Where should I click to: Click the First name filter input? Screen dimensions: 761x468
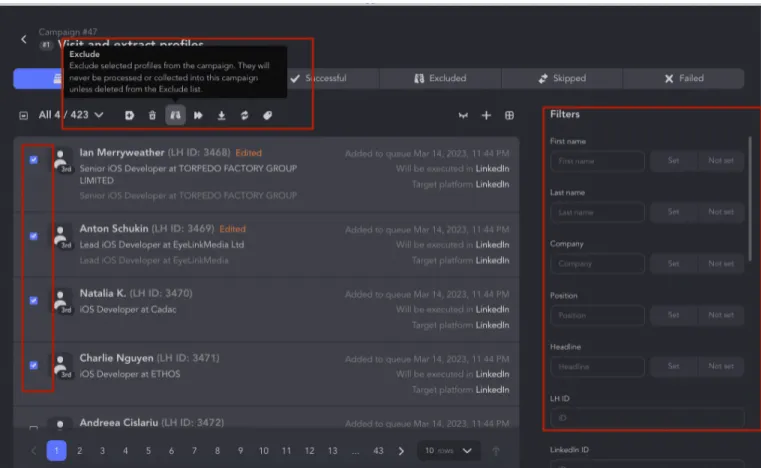tap(597, 161)
